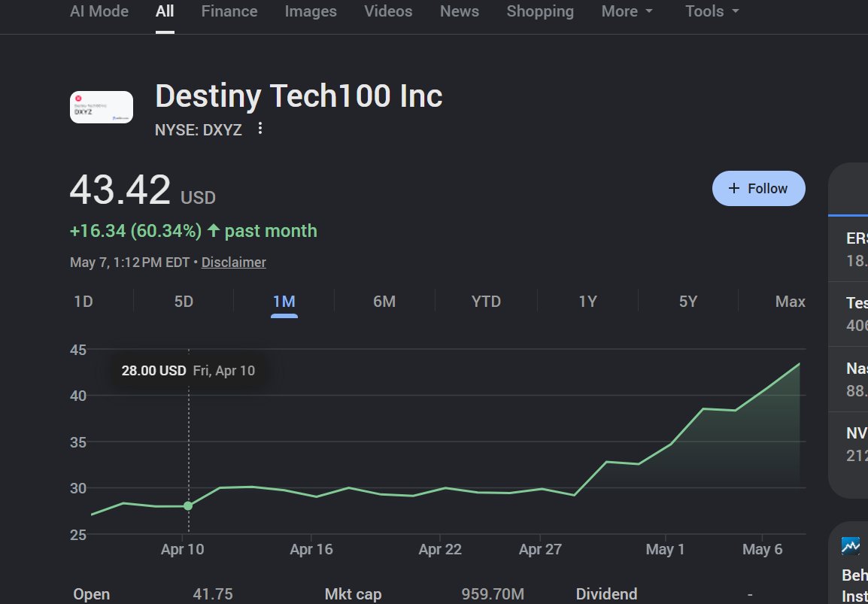The width and height of the screenshot is (868, 604).
Task: Click the Destiny Tech100 DXYZ logo thumbnail
Action: pos(102,107)
